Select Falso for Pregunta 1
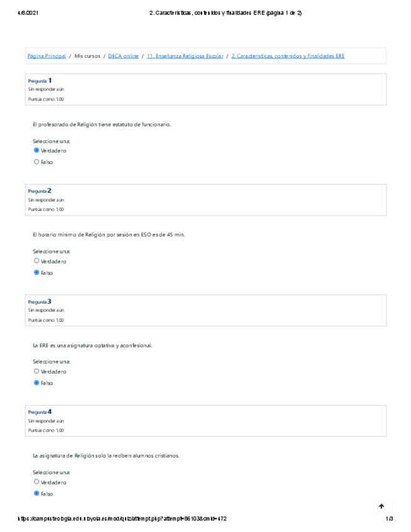Viewport: 411px width, 532px height. (36, 162)
